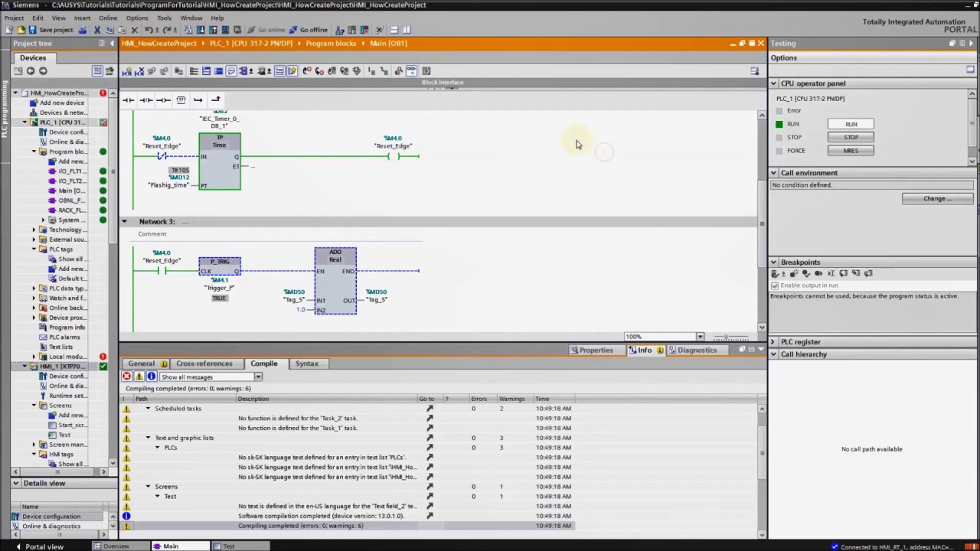Expand the PLC register section

(773, 342)
